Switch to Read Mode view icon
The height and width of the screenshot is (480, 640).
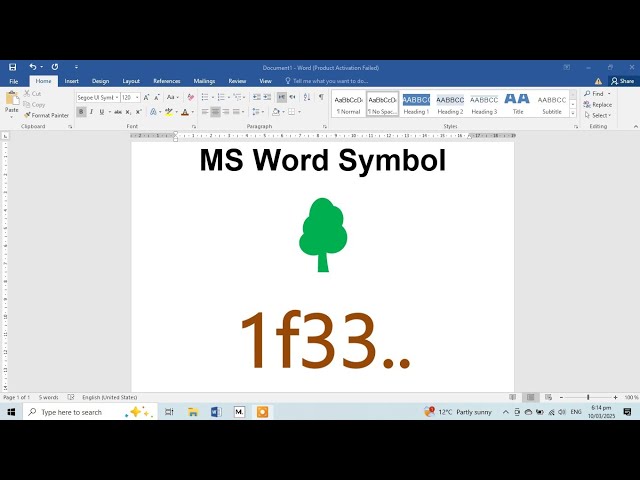(513, 397)
